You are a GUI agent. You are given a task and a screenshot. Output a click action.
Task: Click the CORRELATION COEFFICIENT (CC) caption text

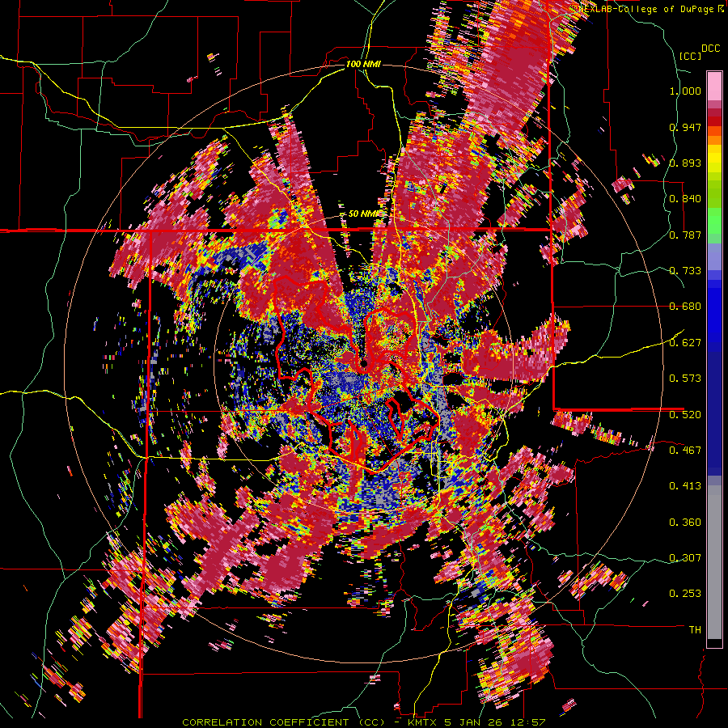pyautogui.click(x=284, y=722)
